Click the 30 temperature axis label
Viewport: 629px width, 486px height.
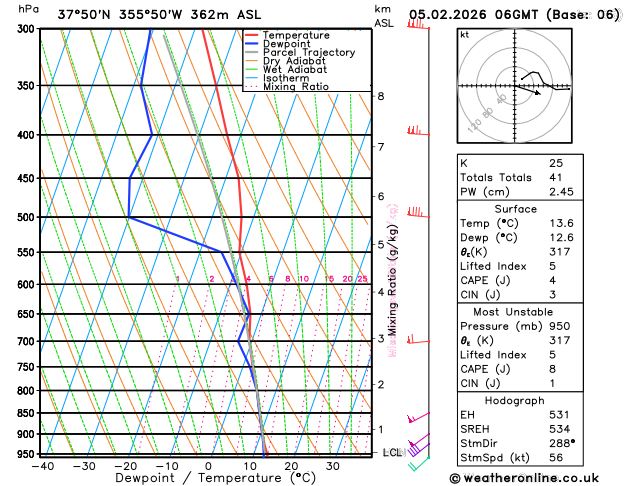[333, 466]
